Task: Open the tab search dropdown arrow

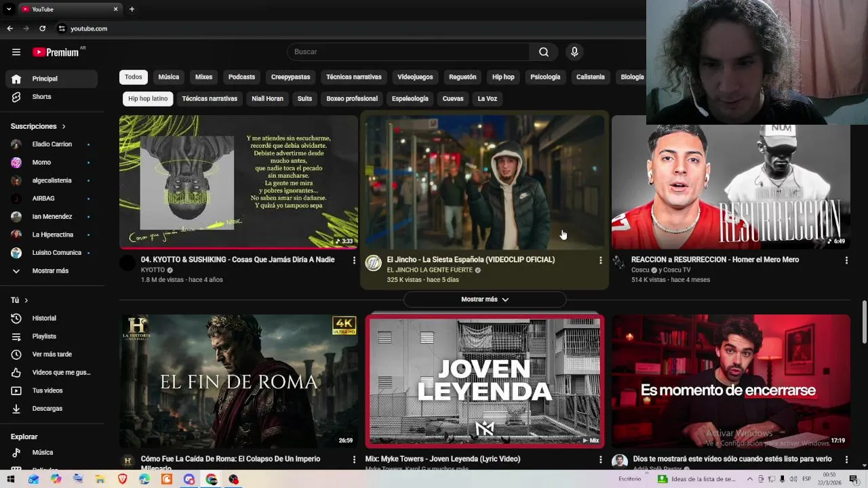Action: (x=9, y=9)
